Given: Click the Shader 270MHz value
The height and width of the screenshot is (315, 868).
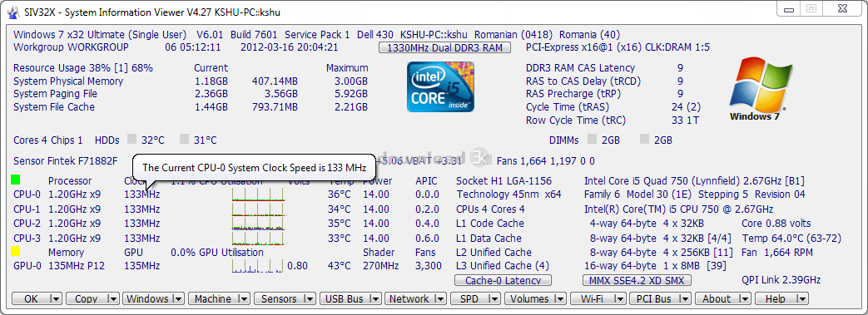Looking at the screenshot, I should tap(381, 266).
